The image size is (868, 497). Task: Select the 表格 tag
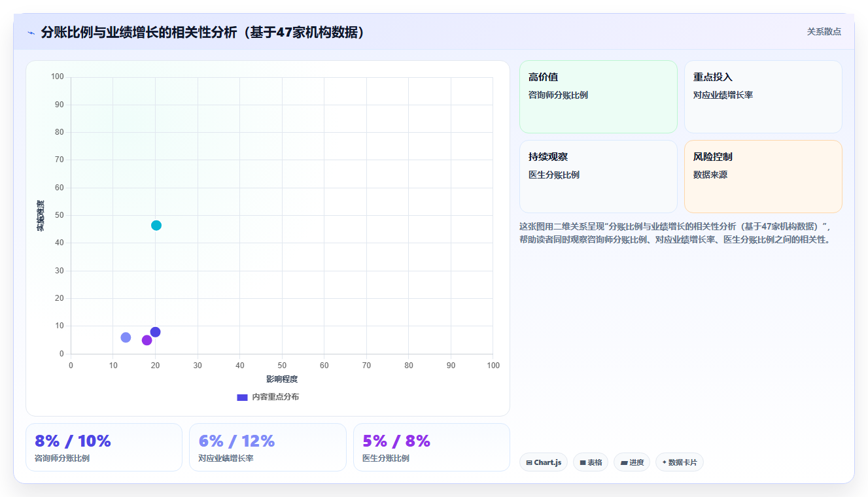591,462
